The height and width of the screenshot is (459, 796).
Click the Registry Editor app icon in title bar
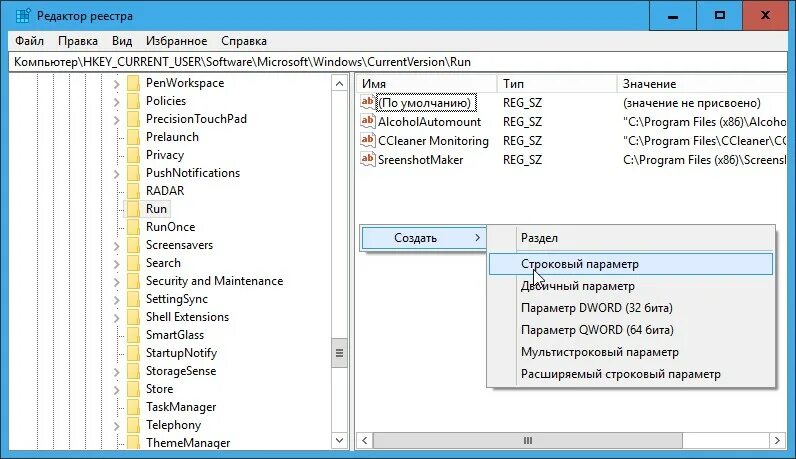(23, 16)
